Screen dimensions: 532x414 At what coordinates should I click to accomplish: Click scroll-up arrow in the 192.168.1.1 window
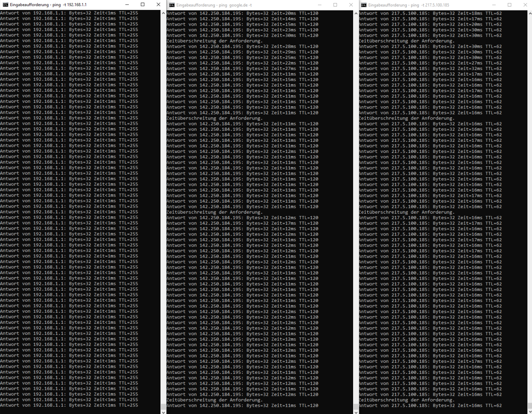(x=164, y=13)
